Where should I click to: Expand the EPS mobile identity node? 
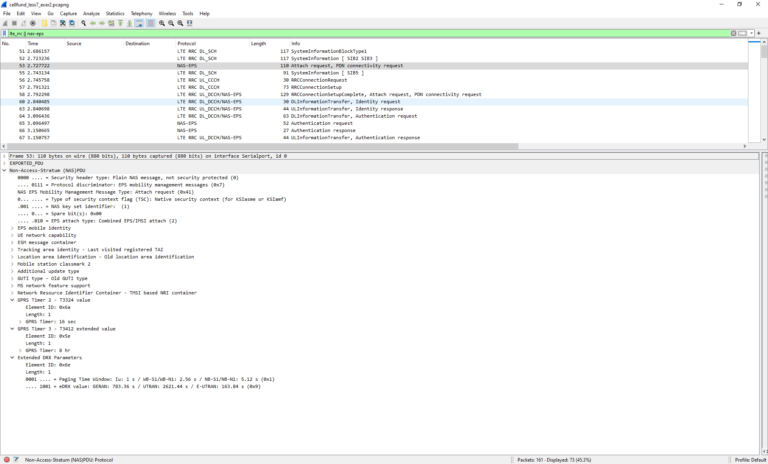tap(13, 228)
